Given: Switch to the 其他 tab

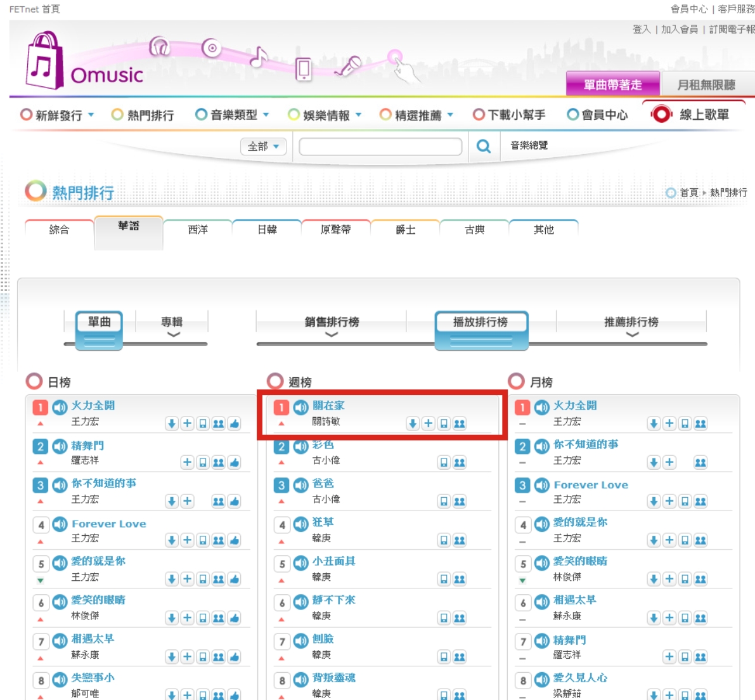Looking at the screenshot, I should [544, 230].
